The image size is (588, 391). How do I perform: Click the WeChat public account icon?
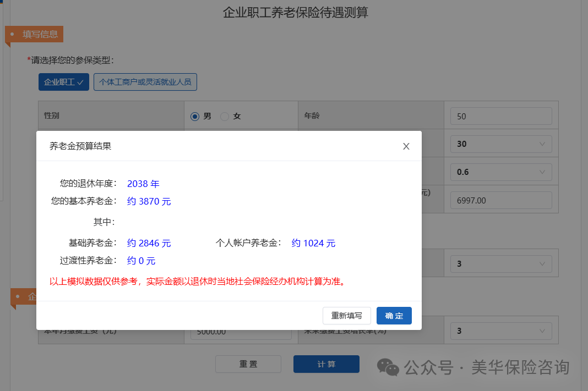[x=388, y=367]
